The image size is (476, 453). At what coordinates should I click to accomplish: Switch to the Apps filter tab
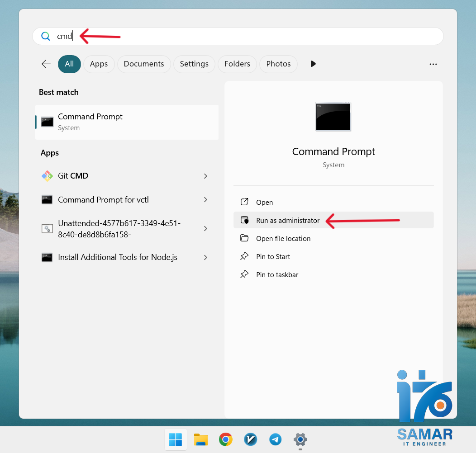[x=99, y=64]
